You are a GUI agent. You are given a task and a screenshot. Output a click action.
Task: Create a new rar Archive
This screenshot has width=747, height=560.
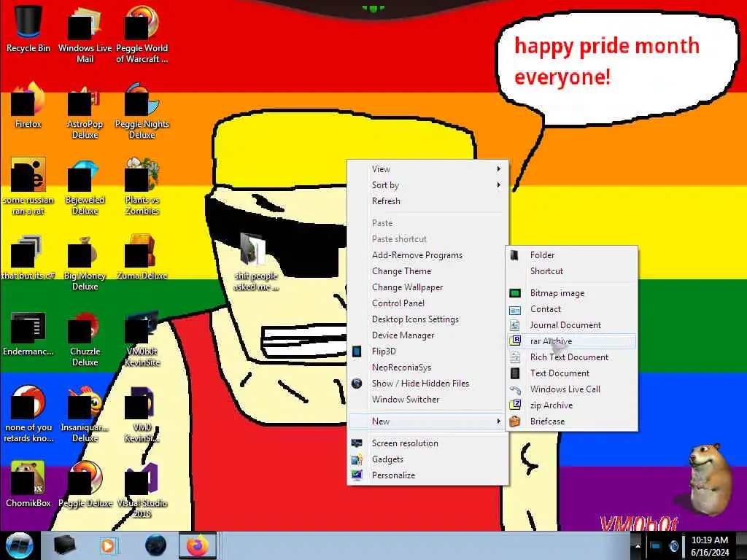[572, 341]
